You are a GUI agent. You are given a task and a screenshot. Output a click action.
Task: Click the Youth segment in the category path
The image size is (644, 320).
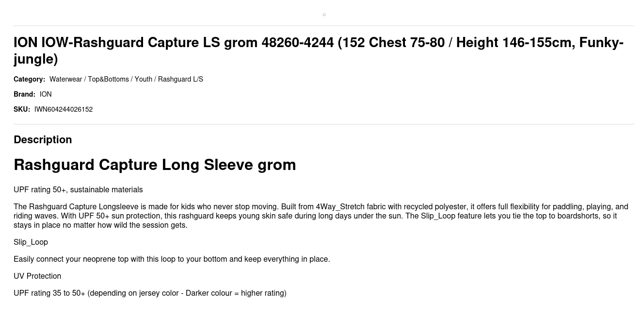point(143,79)
